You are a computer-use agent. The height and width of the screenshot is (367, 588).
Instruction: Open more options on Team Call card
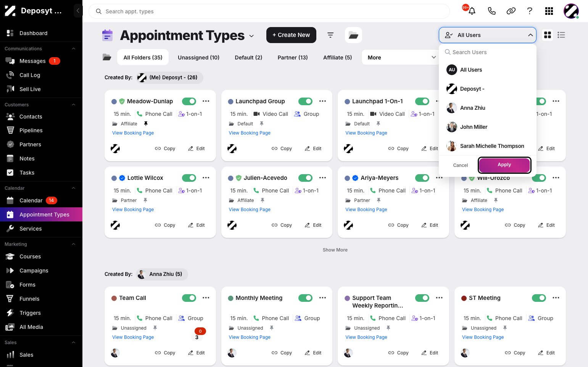pyautogui.click(x=206, y=298)
